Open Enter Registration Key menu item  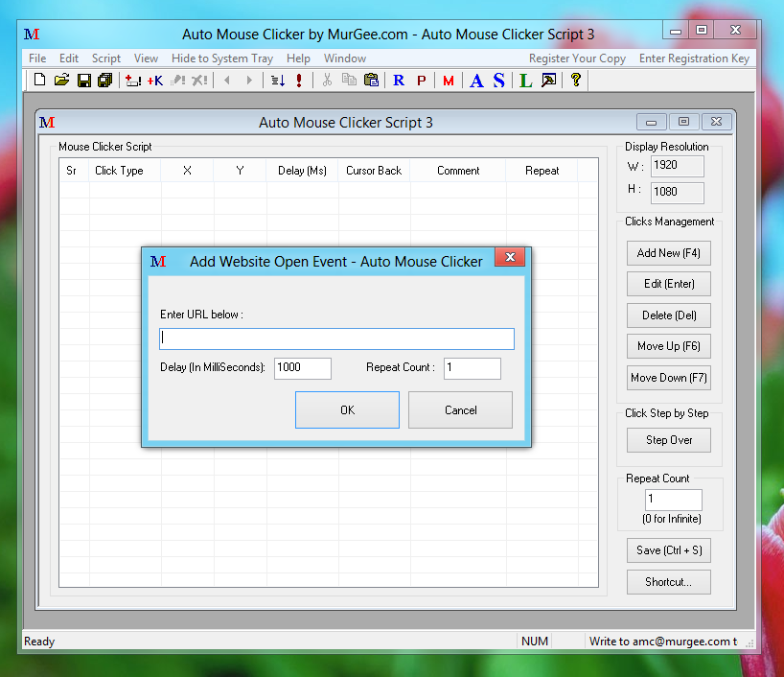[694, 58]
